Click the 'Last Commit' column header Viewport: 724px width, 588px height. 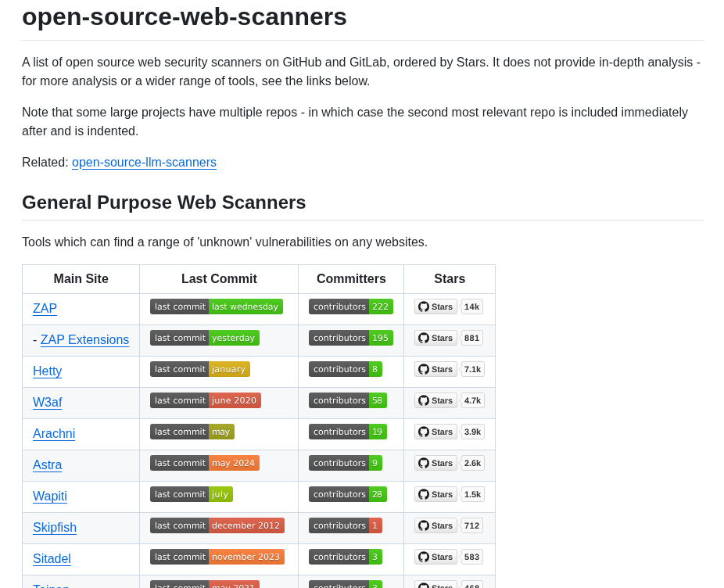coord(219,279)
